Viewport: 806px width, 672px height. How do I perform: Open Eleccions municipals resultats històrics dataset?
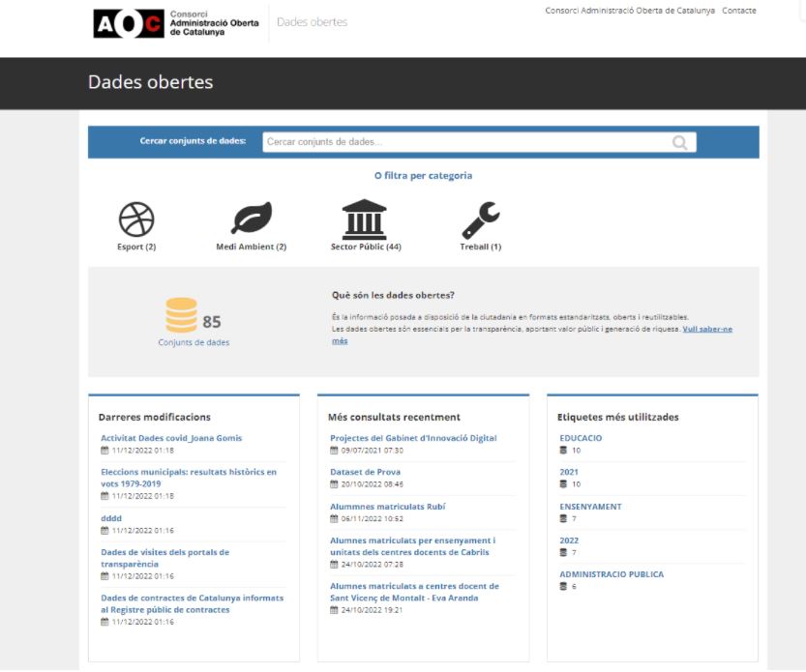(189, 478)
